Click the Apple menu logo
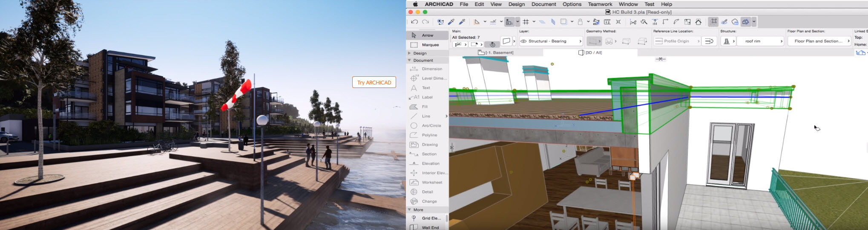The height and width of the screenshot is (230, 868). [415, 4]
